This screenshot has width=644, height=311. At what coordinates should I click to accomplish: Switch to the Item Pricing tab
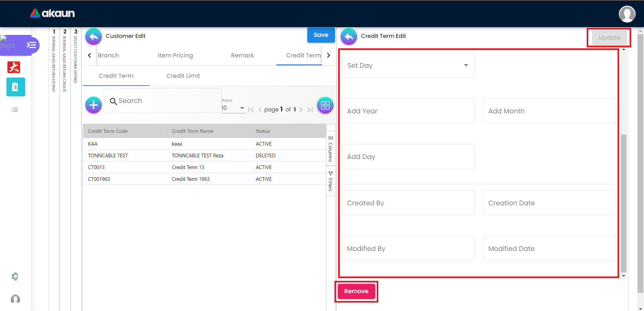175,55
